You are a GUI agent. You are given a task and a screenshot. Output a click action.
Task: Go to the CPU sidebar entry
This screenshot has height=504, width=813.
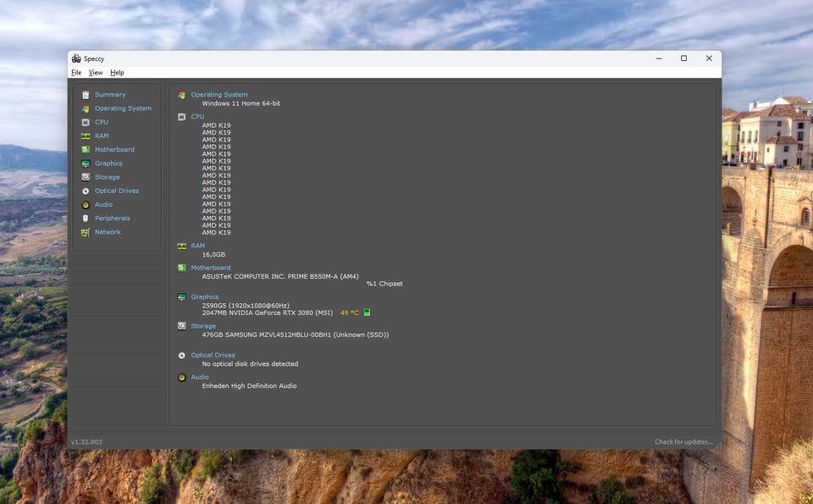point(101,122)
